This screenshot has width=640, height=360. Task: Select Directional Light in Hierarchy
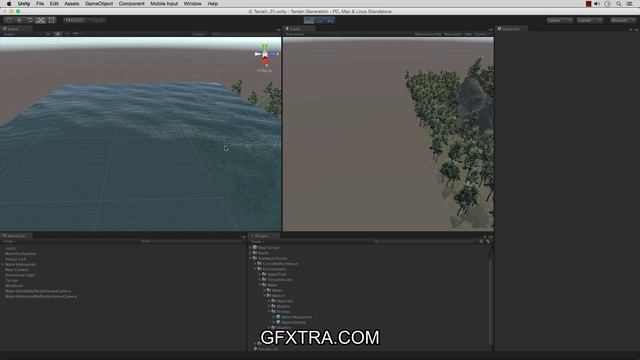click(20, 275)
